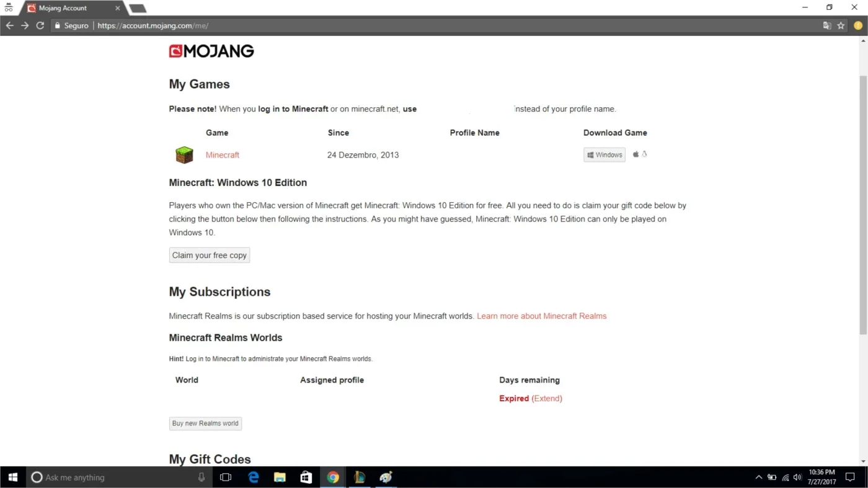Image resolution: width=868 pixels, height=488 pixels.
Task: Go back with the browser back arrow
Action: pyautogui.click(x=9, y=25)
